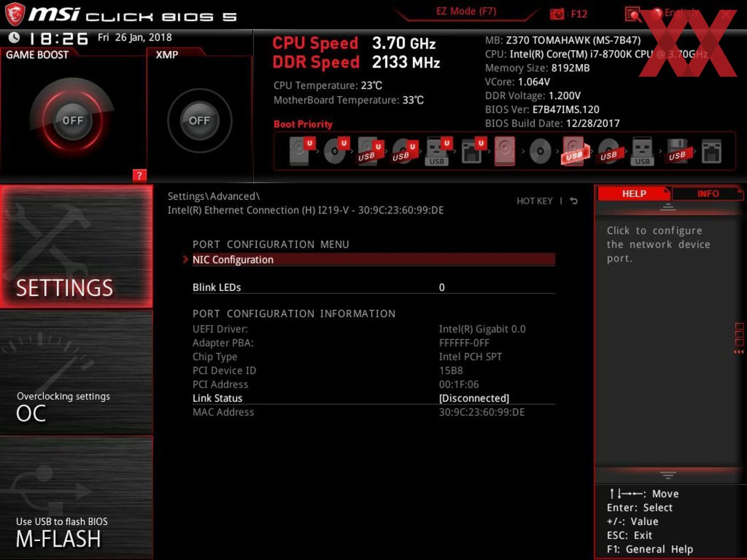
Task: Switch to EZ Mode (F7)
Action: click(466, 11)
